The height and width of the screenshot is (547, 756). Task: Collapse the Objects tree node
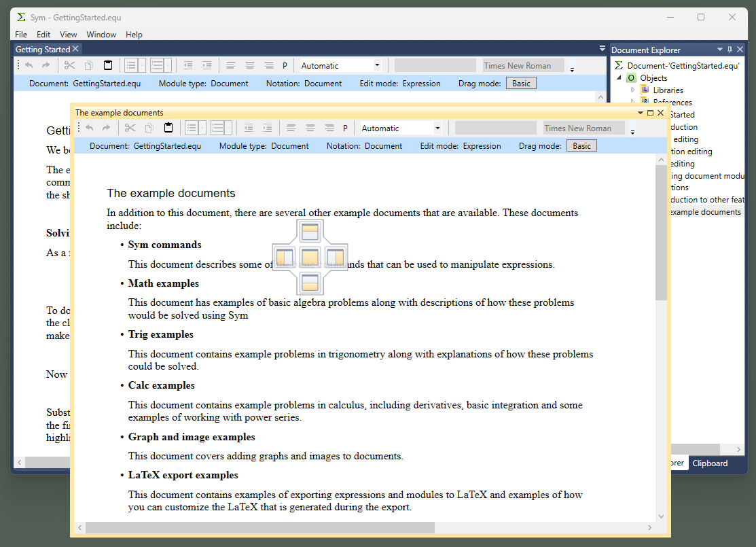point(619,77)
